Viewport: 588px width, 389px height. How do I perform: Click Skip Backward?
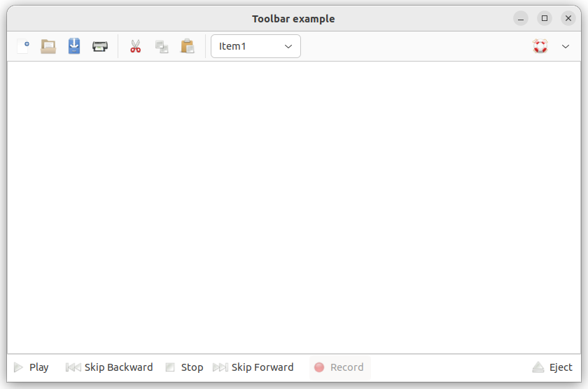click(109, 367)
